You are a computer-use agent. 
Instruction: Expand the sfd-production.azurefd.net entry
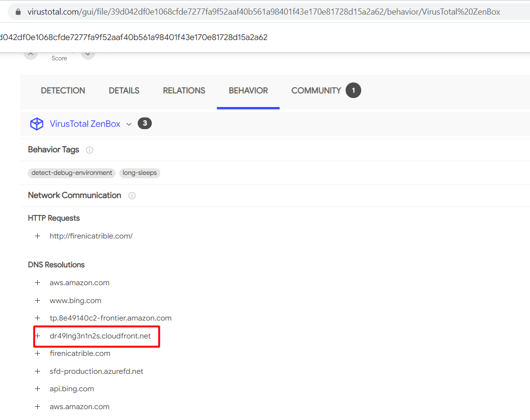click(x=38, y=371)
